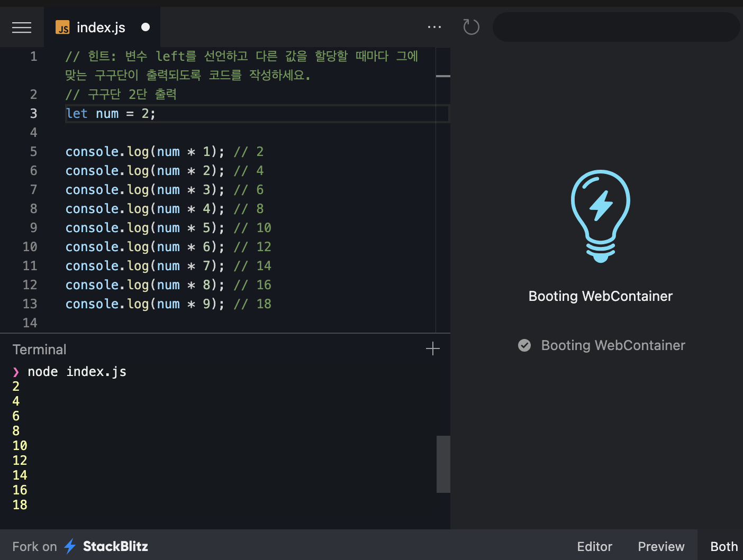Image resolution: width=743 pixels, height=560 pixels.
Task: Open the three-dot editor options menu
Action: coord(434,27)
